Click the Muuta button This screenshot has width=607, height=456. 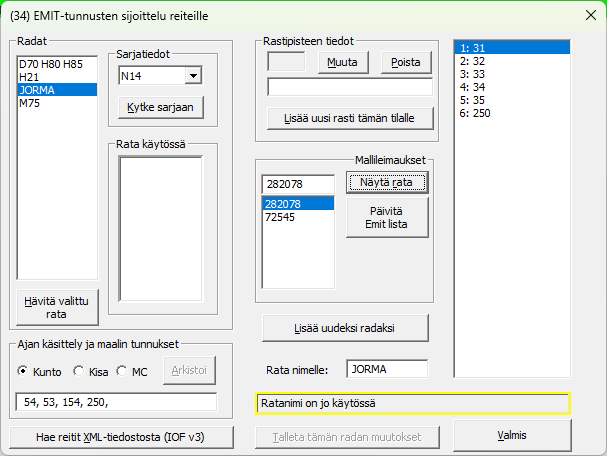pyautogui.click(x=344, y=61)
